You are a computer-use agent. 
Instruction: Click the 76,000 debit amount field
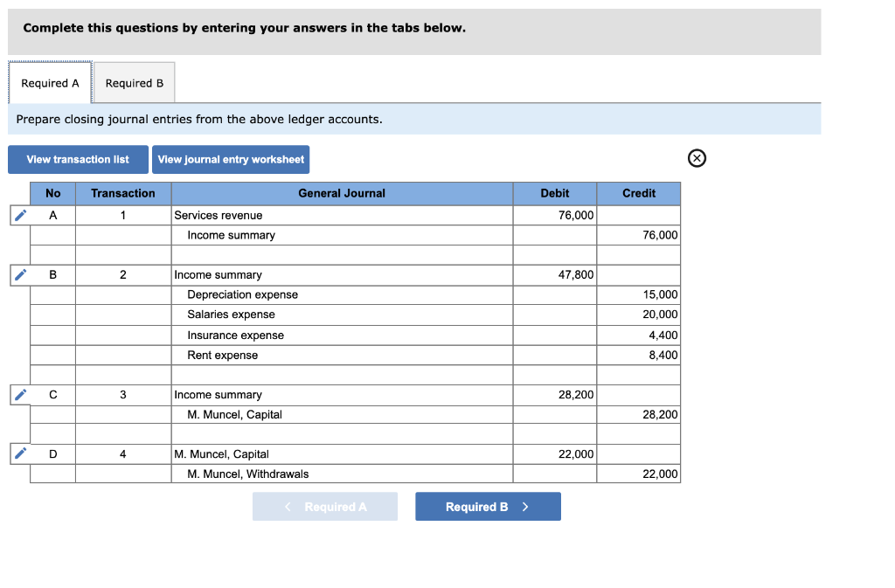pyautogui.click(x=554, y=215)
